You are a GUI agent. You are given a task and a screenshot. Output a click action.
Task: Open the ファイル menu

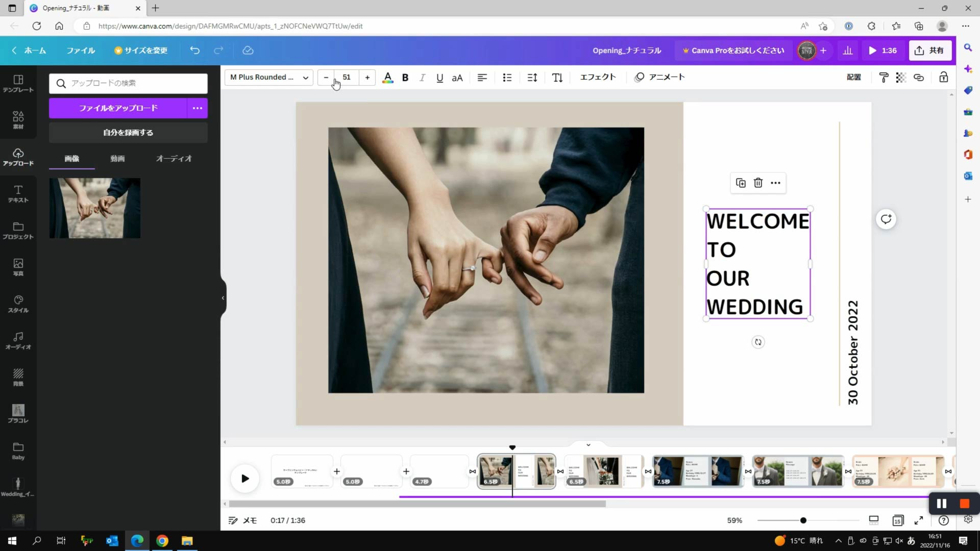pos(80,51)
